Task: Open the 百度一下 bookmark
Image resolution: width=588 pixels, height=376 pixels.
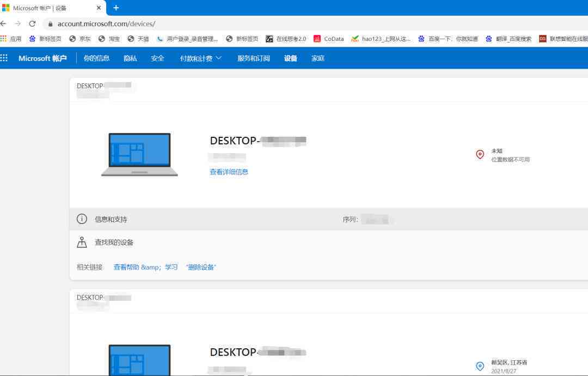Action: (x=448, y=39)
